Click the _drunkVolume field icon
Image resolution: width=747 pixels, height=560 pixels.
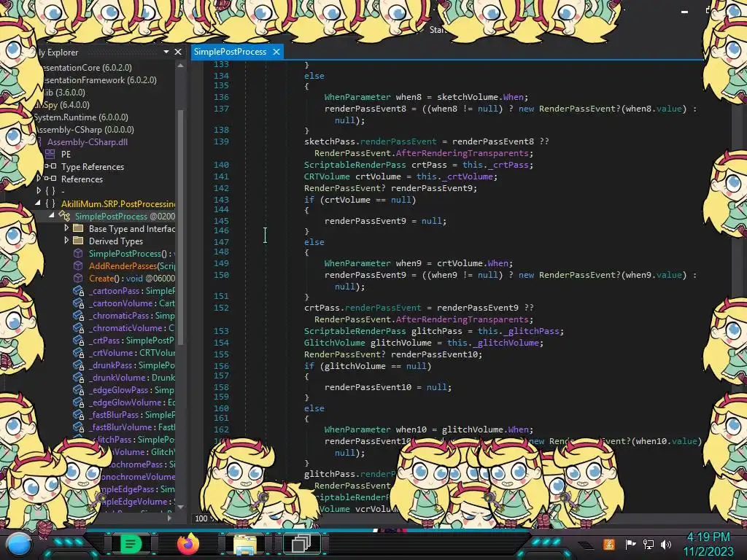[x=79, y=378]
